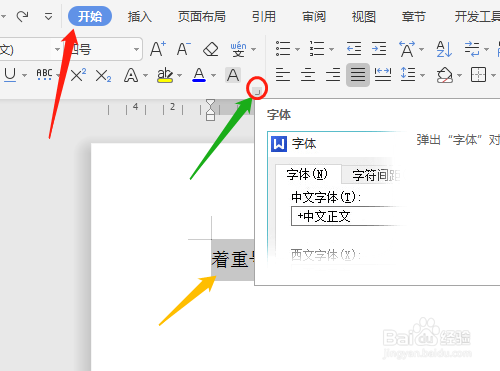Apply distributed alignment

[383, 75]
